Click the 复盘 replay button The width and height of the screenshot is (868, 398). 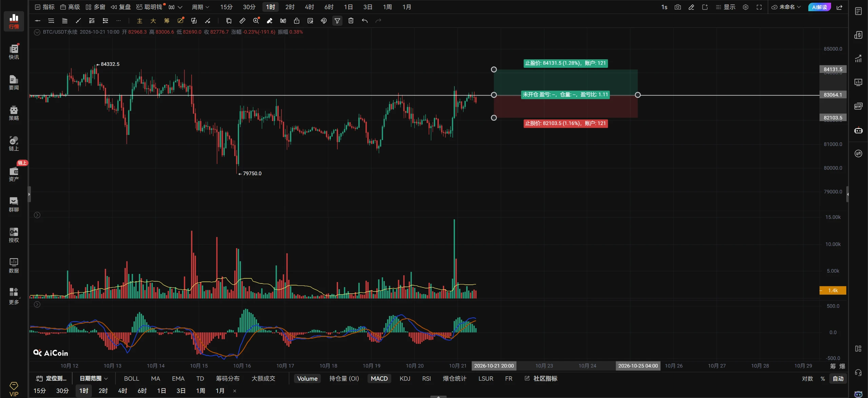click(x=121, y=7)
